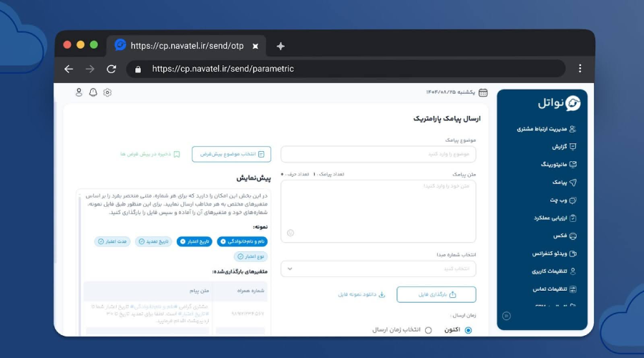This screenshot has width=644, height=358.
Task: Go to مانیتورینگ in the sidebar
Action: [559, 165]
